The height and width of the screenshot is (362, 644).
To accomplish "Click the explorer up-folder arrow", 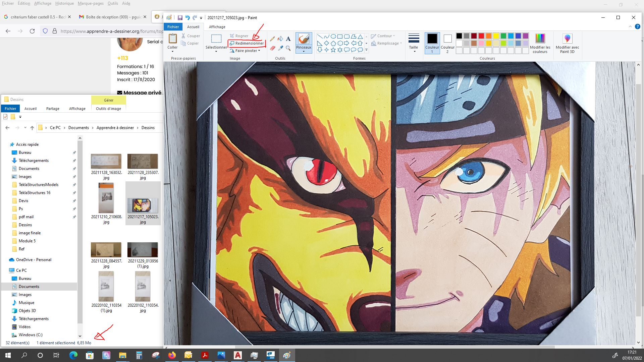I will point(32,128).
